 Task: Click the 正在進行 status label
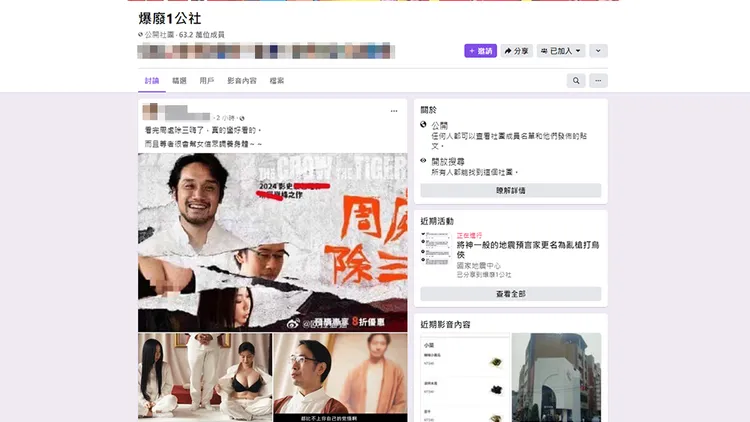coord(469,235)
